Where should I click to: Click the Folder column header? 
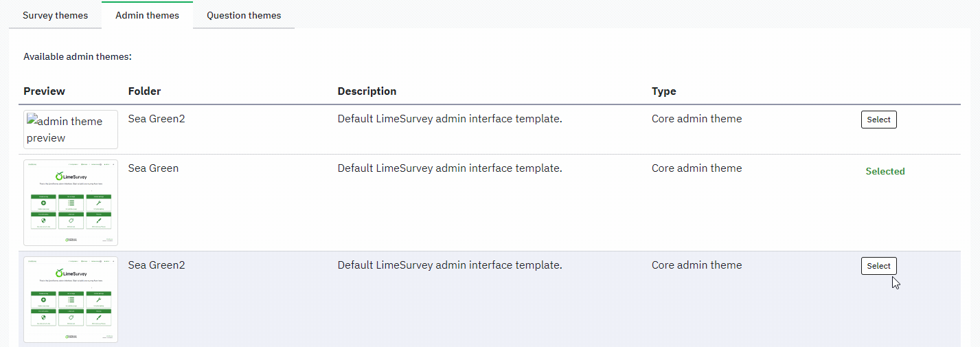tap(144, 91)
